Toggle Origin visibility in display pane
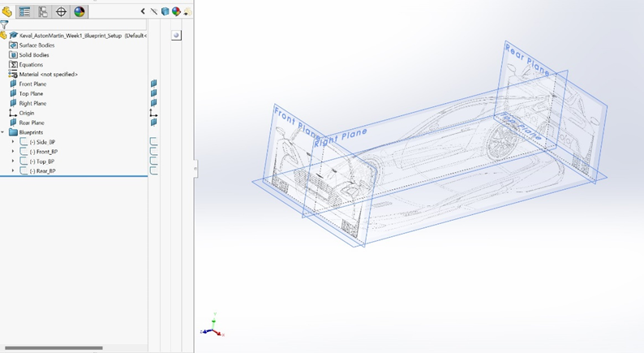 pos(153,113)
